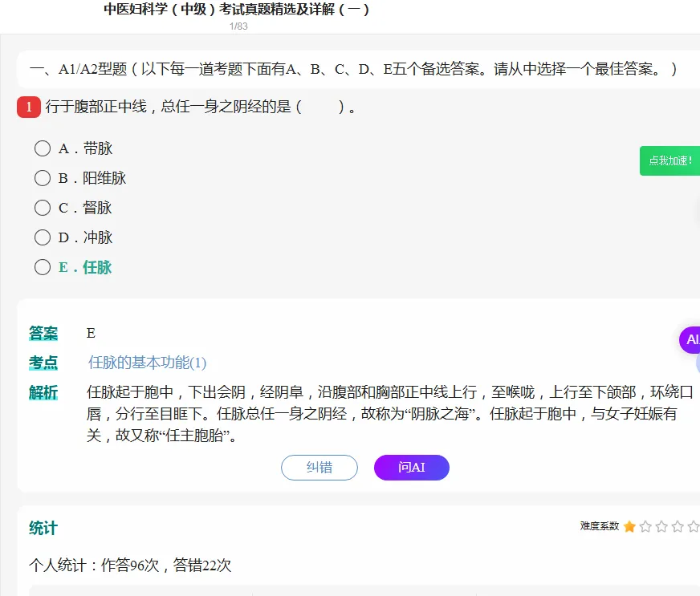Click the red question number 1 badge

(x=29, y=107)
